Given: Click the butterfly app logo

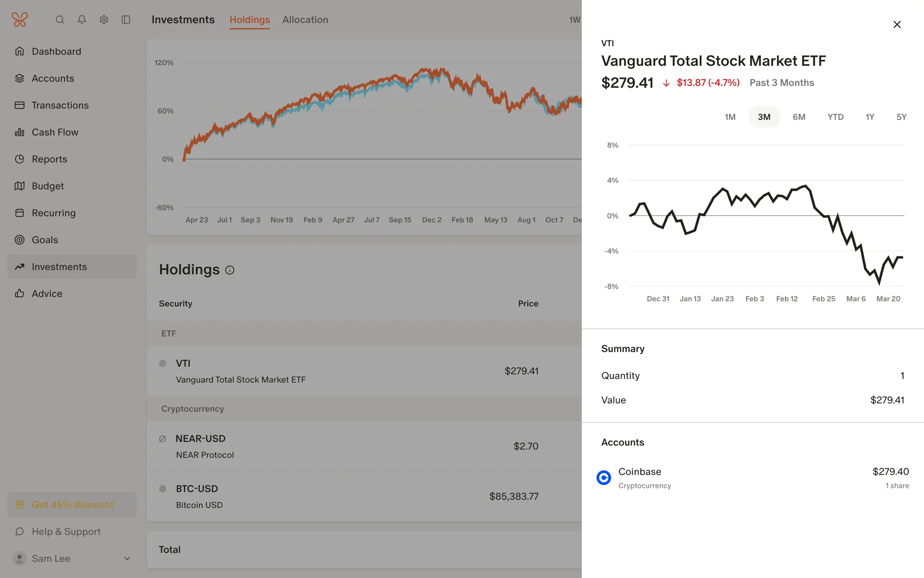Looking at the screenshot, I should (x=20, y=20).
